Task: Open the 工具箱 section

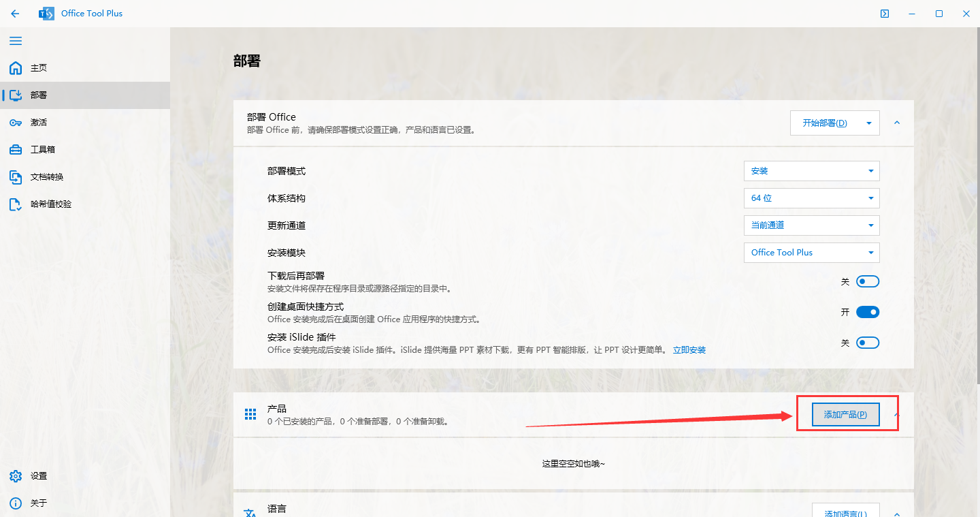Action: [x=39, y=149]
